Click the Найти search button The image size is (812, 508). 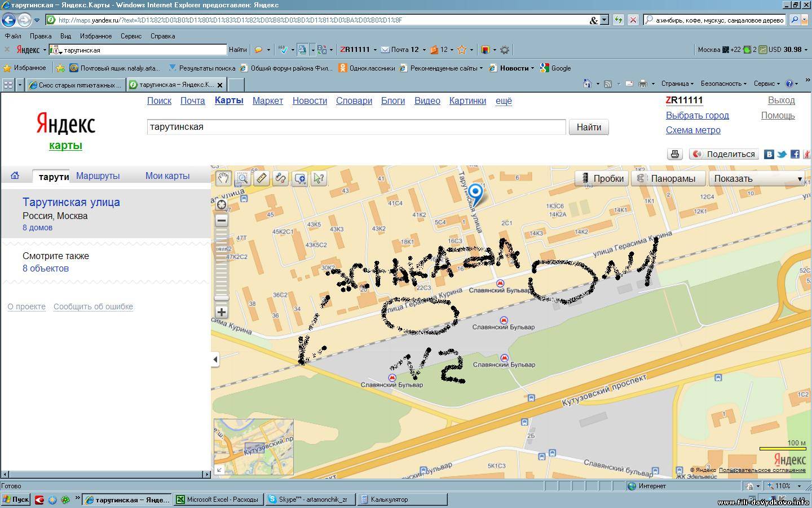[x=589, y=127]
